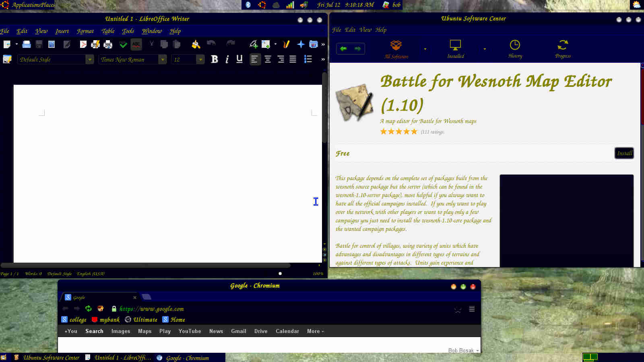This screenshot has width=644, height=362.
Task: Show All Software in Software Center
Action: click(x=396, y=49)
